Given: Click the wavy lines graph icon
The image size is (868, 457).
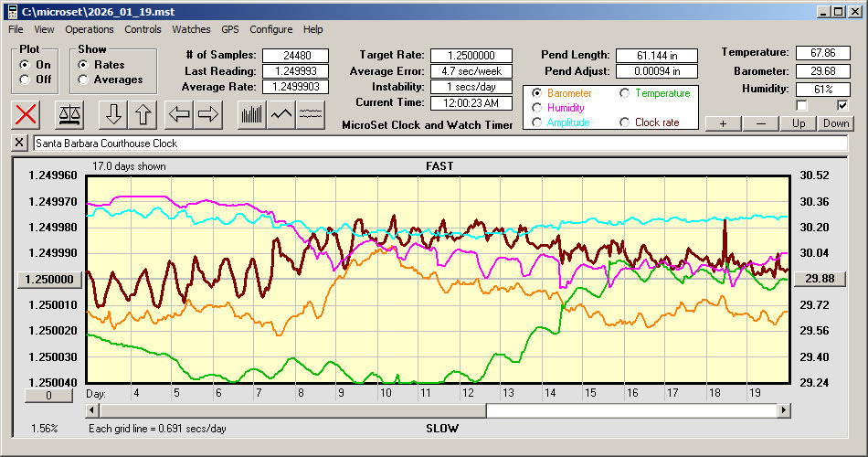Looking at the screenshot, I should point(312,114).
